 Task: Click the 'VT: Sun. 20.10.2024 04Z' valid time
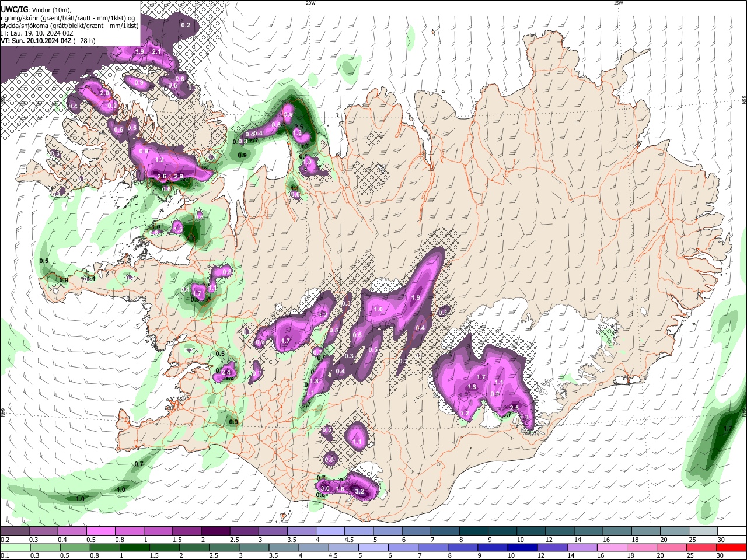pos(36,41)
